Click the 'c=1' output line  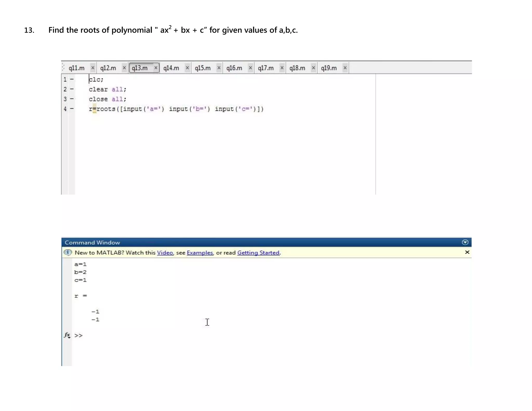[80, 280]
